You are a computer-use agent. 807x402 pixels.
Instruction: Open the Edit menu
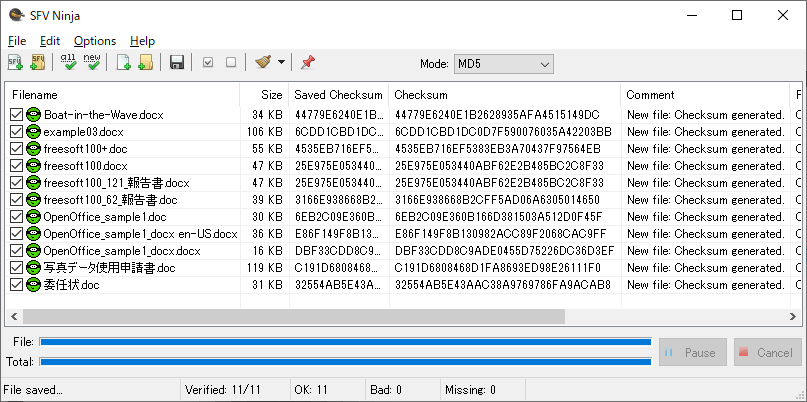click(50, 41)
